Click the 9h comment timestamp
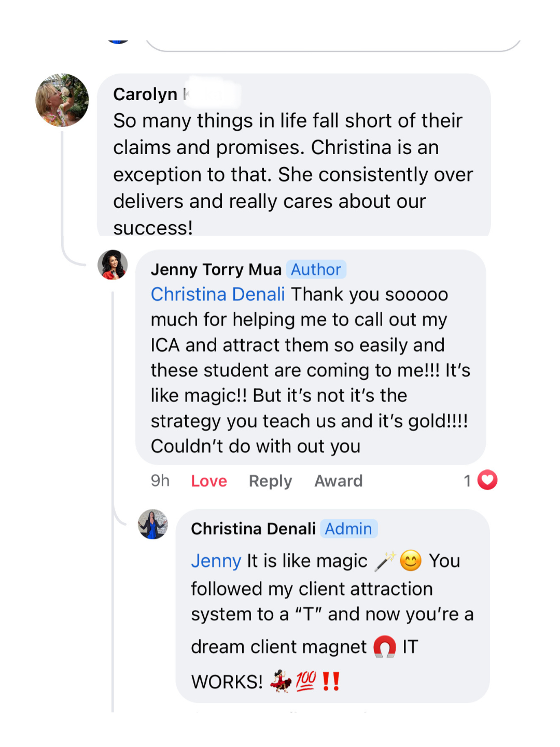 pyautogui.click(x=160, y=481)
